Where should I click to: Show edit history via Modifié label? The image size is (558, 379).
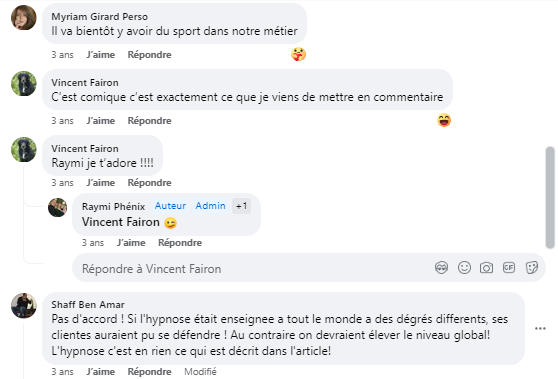click(200, 372)
